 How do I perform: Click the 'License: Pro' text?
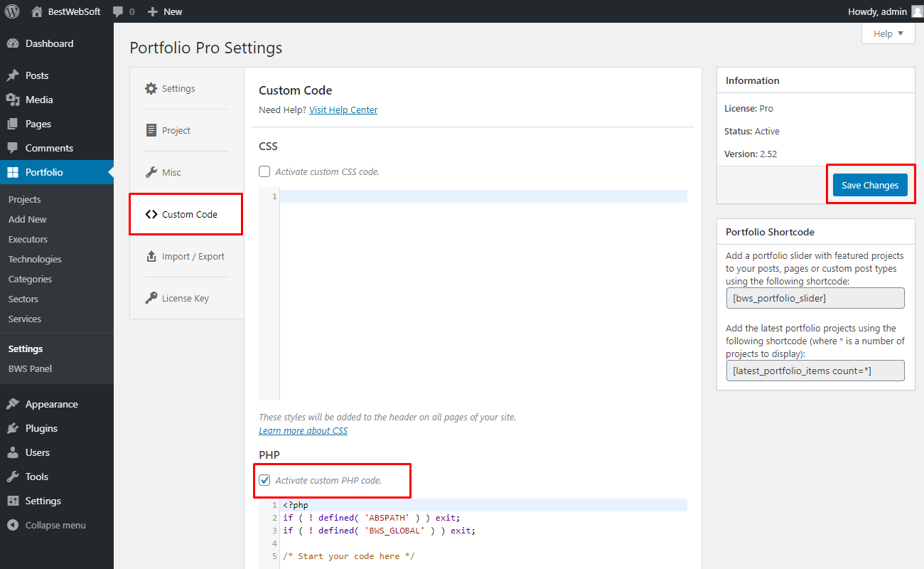pos(748,108)
